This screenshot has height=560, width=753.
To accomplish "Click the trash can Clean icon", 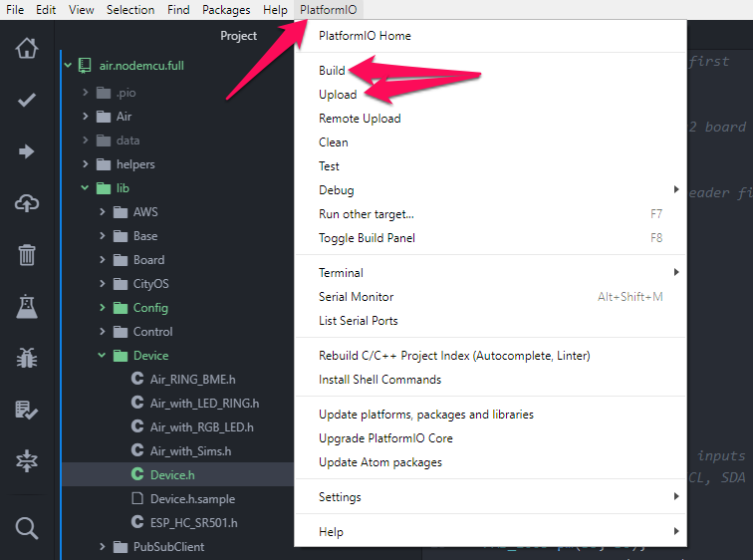I will [27, 254].
